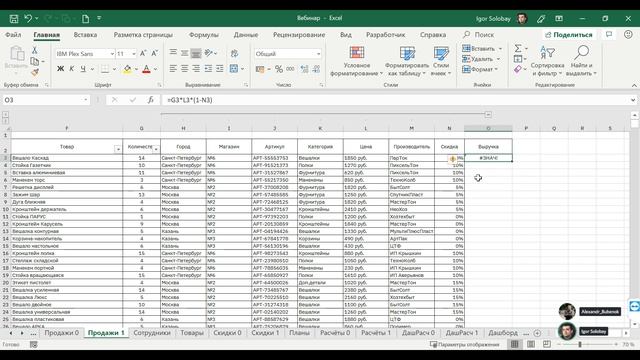
Task: Decrease font size with smaller A icon
Action: pos(154,53)
